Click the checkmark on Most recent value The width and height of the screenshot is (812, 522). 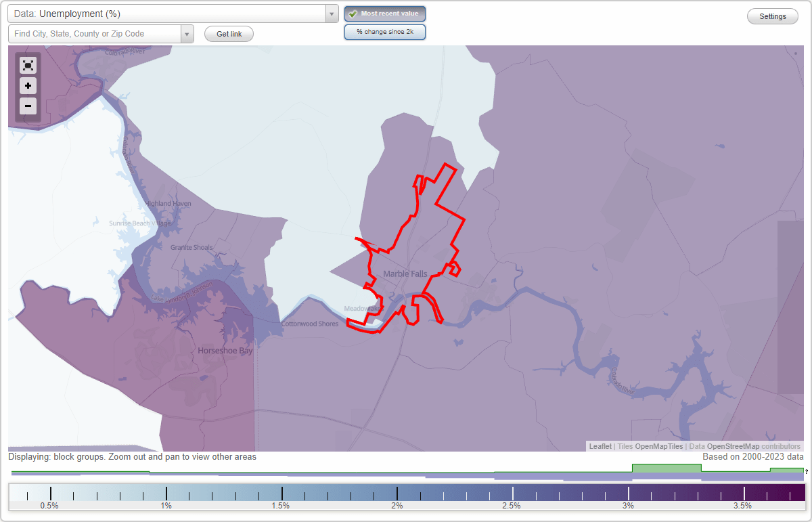[353, 13]
